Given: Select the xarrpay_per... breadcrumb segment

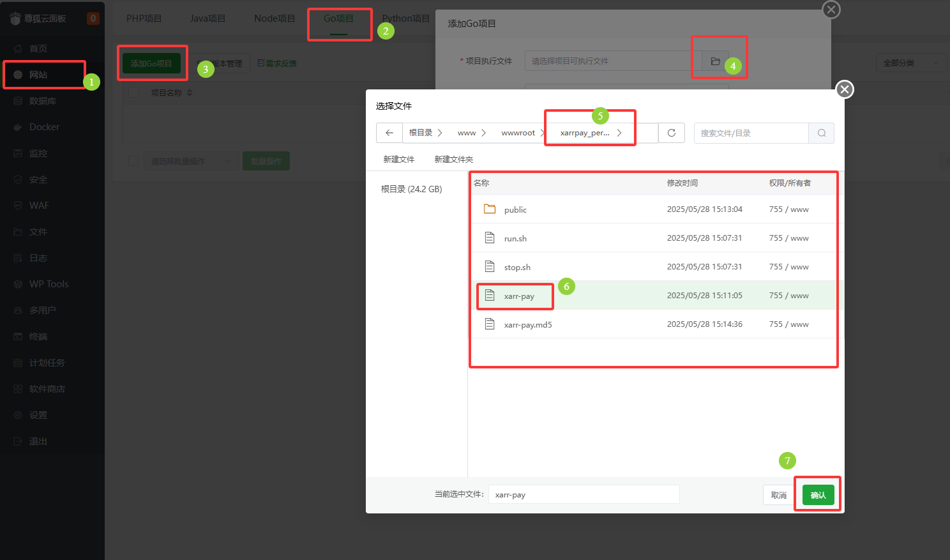Looking at the screenshot, I should tap(585, 133).
